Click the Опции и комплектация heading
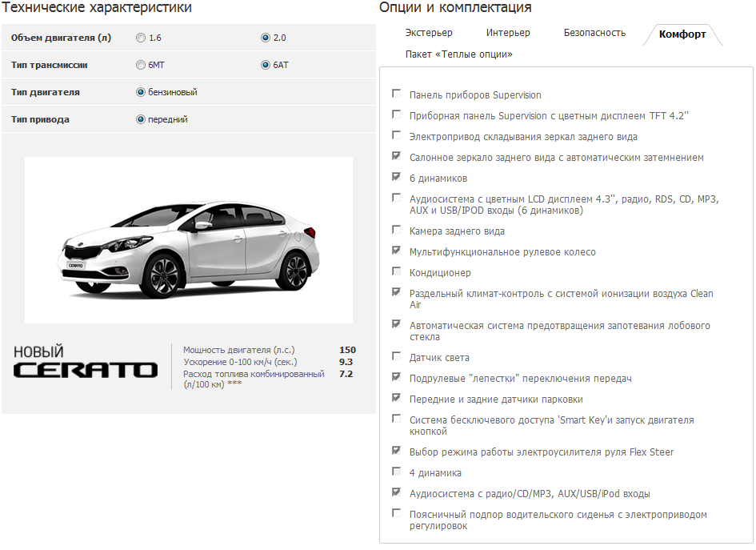Image resolution: width=756 pixels, height=550 pixels. [x=455, y=8]
